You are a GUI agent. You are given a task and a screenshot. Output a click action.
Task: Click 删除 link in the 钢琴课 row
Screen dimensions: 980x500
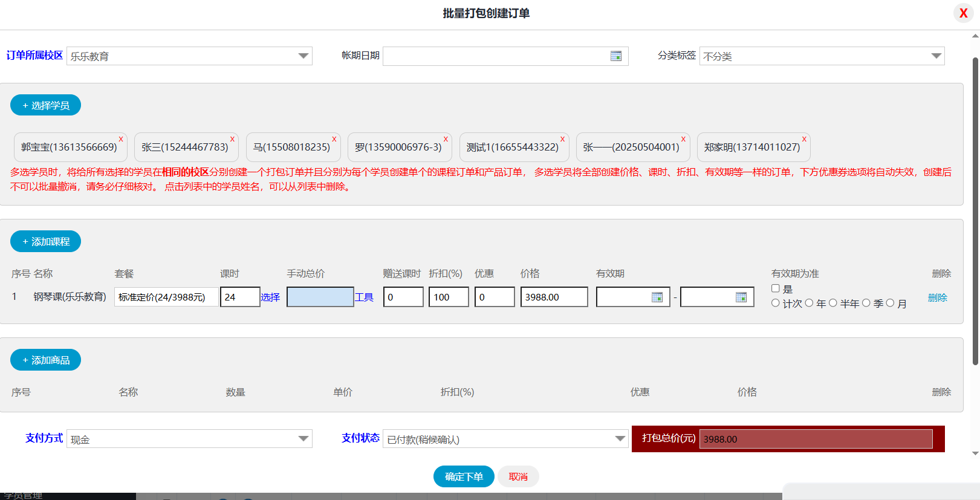click(x=937, y=297)
